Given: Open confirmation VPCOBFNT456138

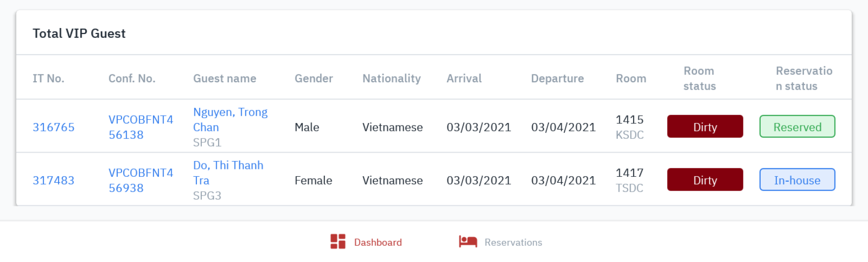Looking at the screenshot, I should (x=141, y=127).
